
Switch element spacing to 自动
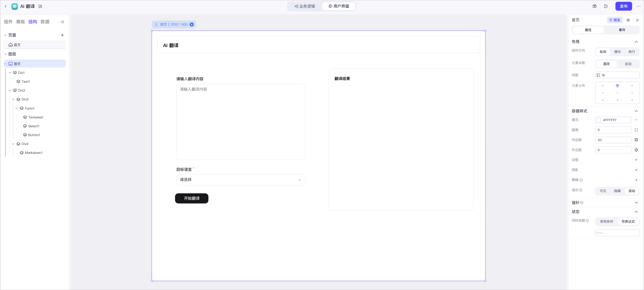click(628, 64)
